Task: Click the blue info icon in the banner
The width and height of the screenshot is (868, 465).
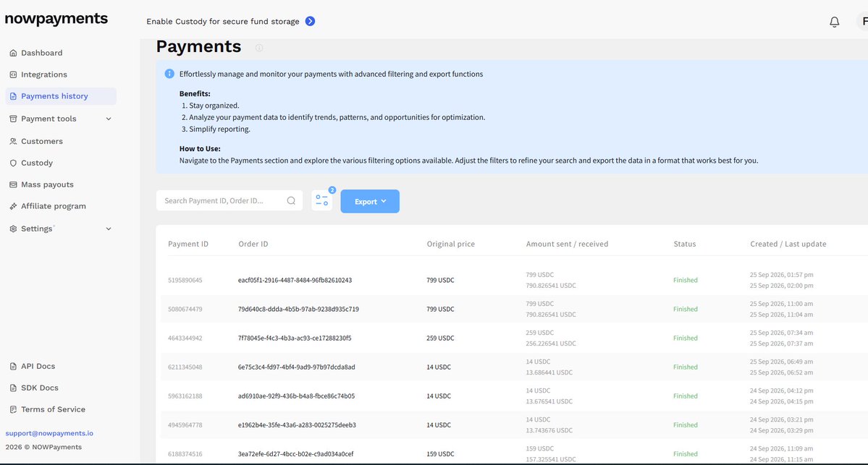Action: pyautogui.click(x=169, y=74)
